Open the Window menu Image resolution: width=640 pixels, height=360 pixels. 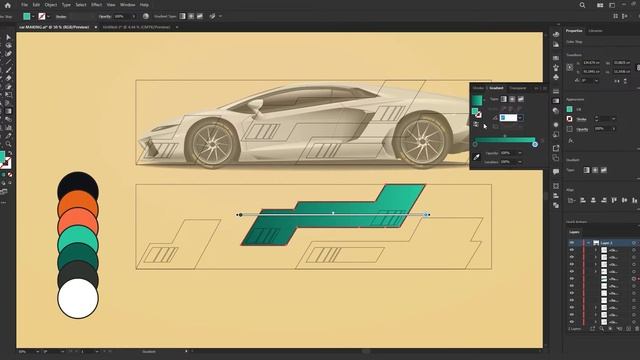click(128, 5)
